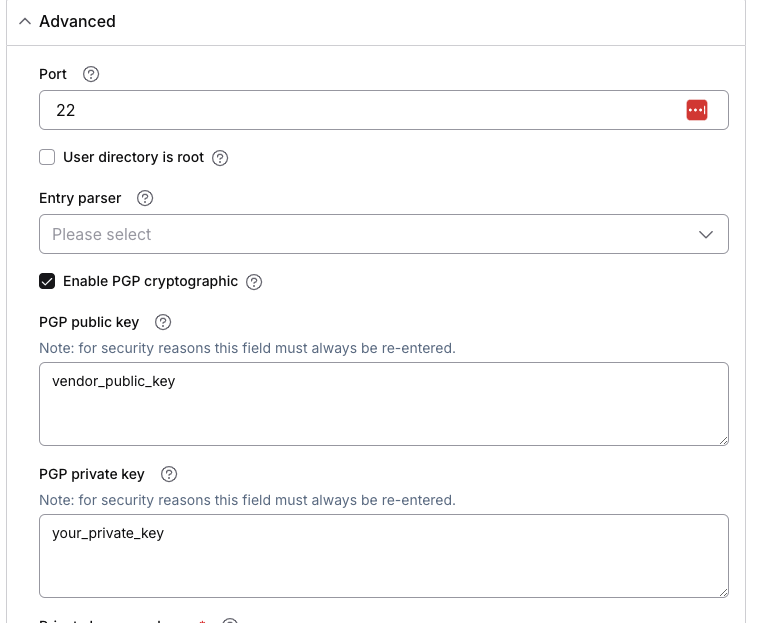The width and height of the screenshot is (761, 623).
Task: Click the Entry parser dropdown arrow
Action: point(706,234)
